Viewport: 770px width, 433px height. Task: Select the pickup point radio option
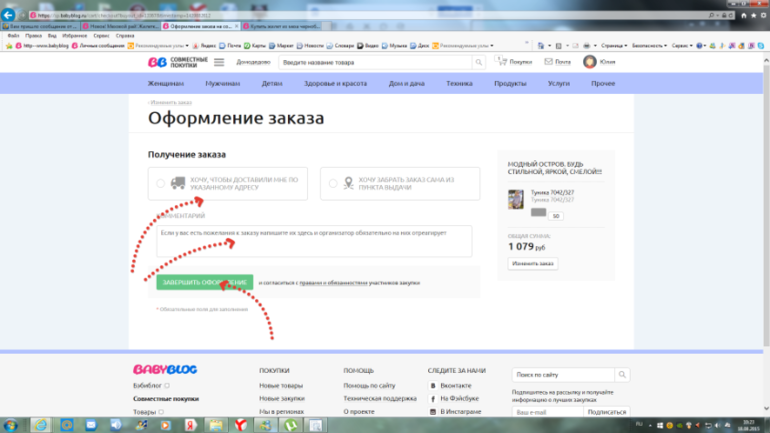click(333, 183)
